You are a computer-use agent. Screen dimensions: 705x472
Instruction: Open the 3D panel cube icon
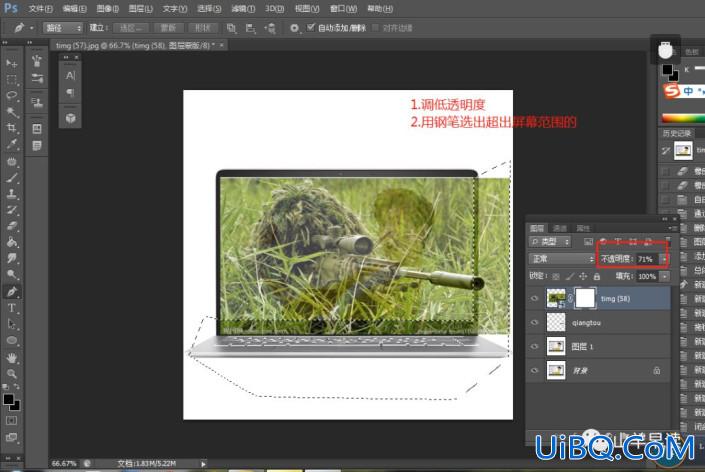pos(70,118)
